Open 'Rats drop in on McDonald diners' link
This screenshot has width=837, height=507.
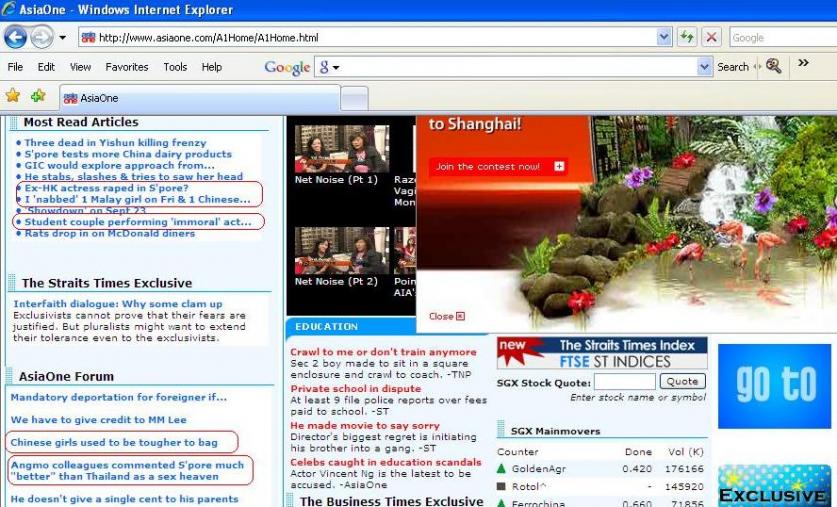point(110,233)
